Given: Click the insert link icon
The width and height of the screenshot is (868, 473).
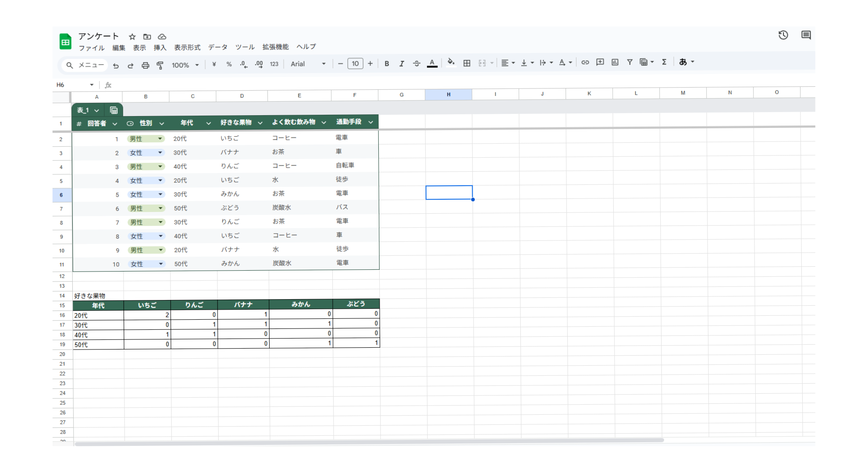Looking at the screenshot, I should 585,62.
